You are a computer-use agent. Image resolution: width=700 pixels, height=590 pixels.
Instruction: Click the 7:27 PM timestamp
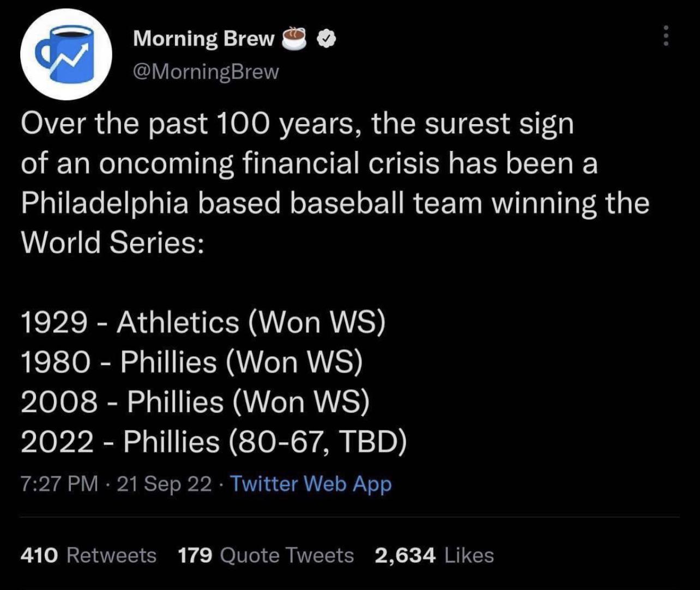coord(59,483)
